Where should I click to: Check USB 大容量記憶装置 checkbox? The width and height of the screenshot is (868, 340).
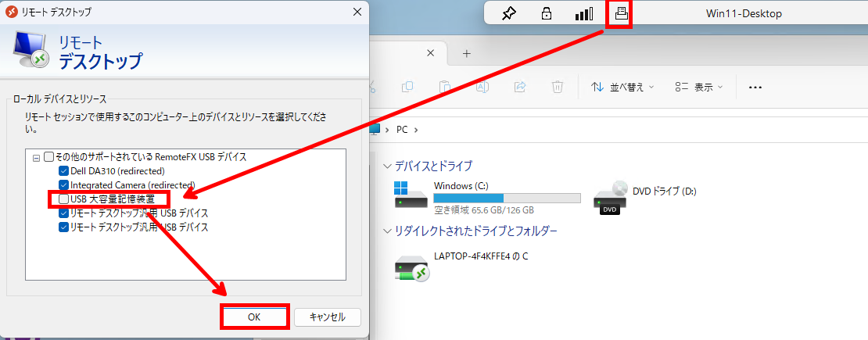[x=63, y=199]
